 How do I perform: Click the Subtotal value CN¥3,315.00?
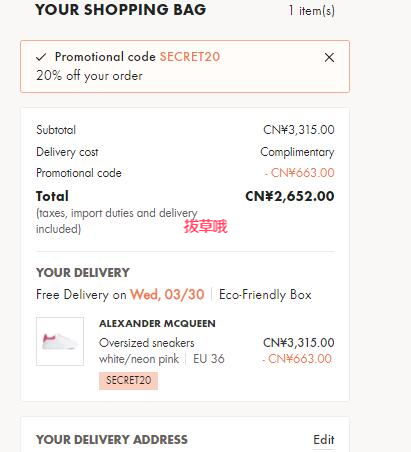coord(299,130)
